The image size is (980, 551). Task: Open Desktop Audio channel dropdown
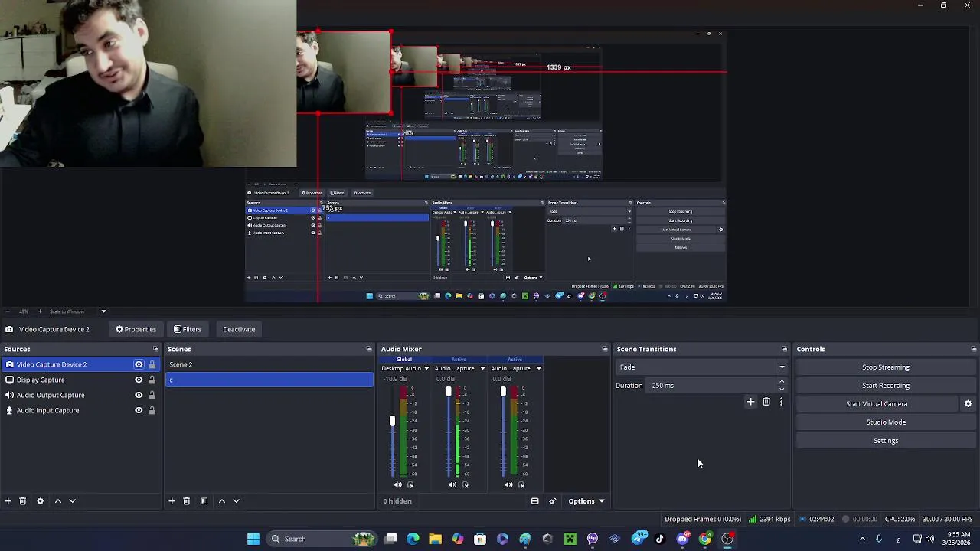point(426,369)
